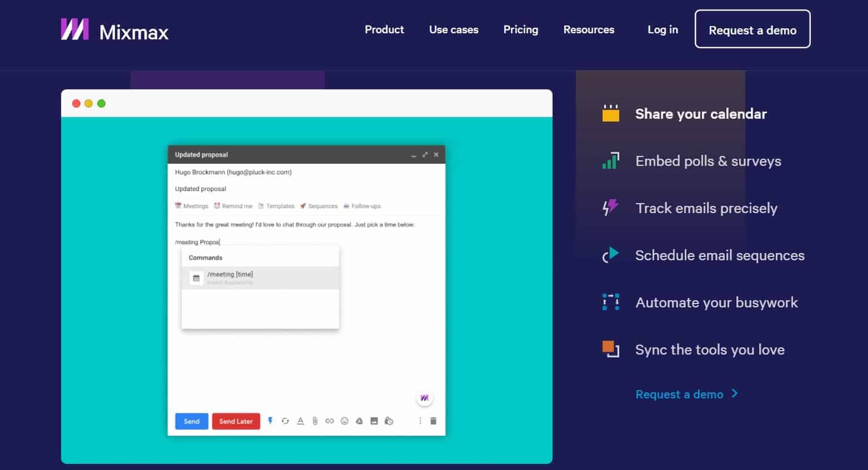
Task: Click the blue lightning bolt compose icon
Action: (270, 421)
